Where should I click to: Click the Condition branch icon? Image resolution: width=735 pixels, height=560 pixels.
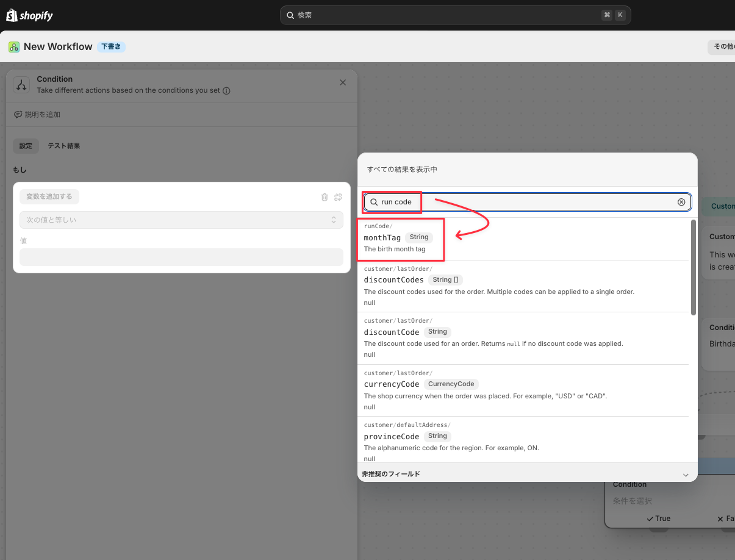click(21, 85)
